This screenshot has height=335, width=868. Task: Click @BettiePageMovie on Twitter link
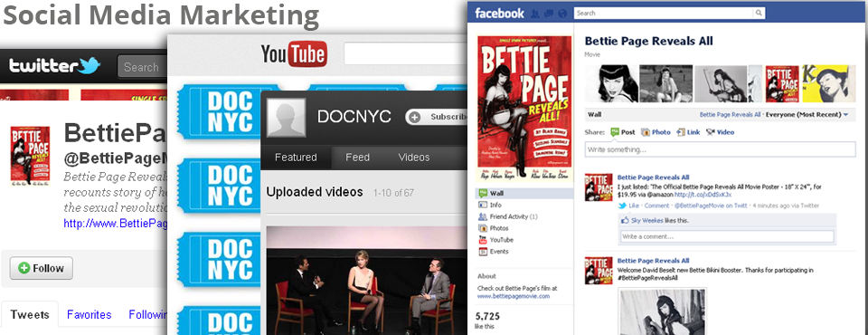(x=711, y=206)
